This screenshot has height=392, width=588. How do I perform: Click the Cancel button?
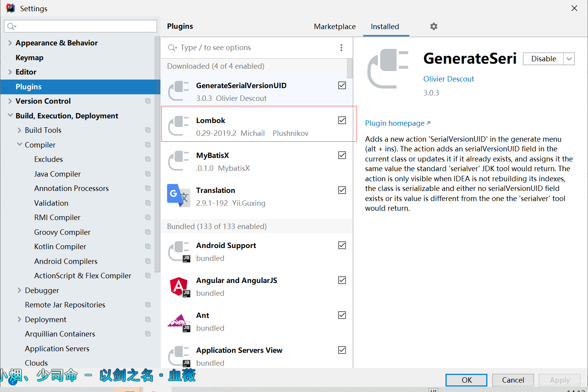[x=513, y=380]
